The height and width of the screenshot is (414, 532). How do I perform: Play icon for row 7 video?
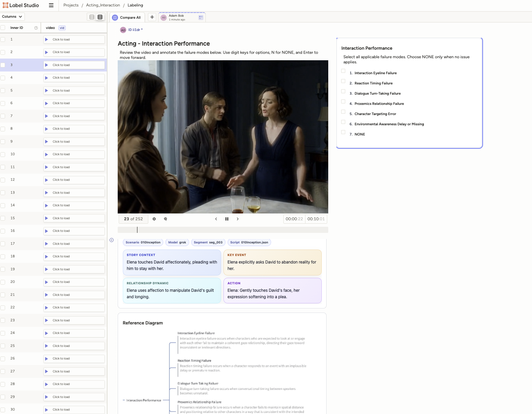click(x=47, y=116)
